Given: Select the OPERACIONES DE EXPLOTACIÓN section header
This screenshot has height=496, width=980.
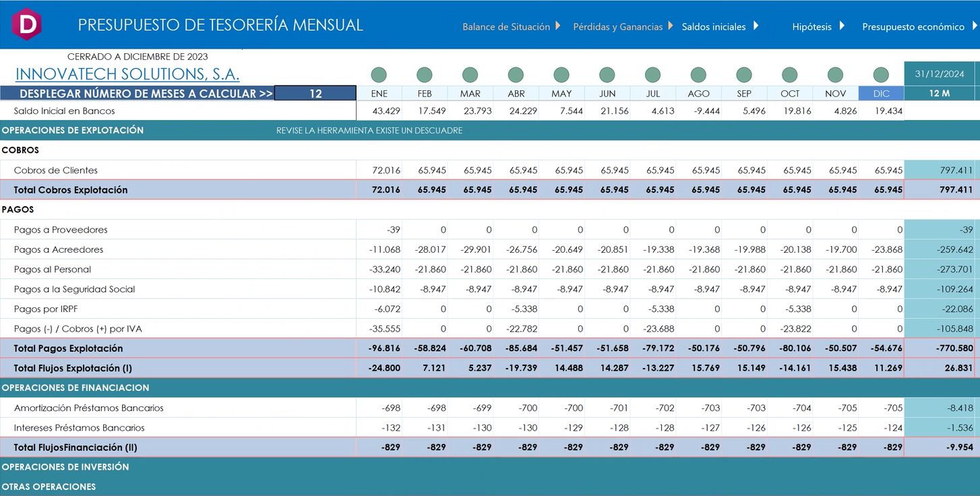Looking at the screenshot, I should pyautogui.click(x=73, y=130).
